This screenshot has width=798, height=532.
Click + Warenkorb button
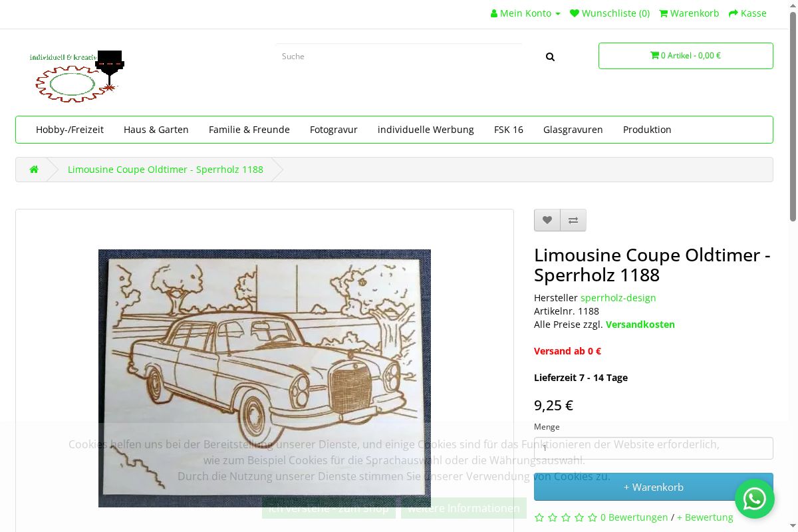click(654, 487)
